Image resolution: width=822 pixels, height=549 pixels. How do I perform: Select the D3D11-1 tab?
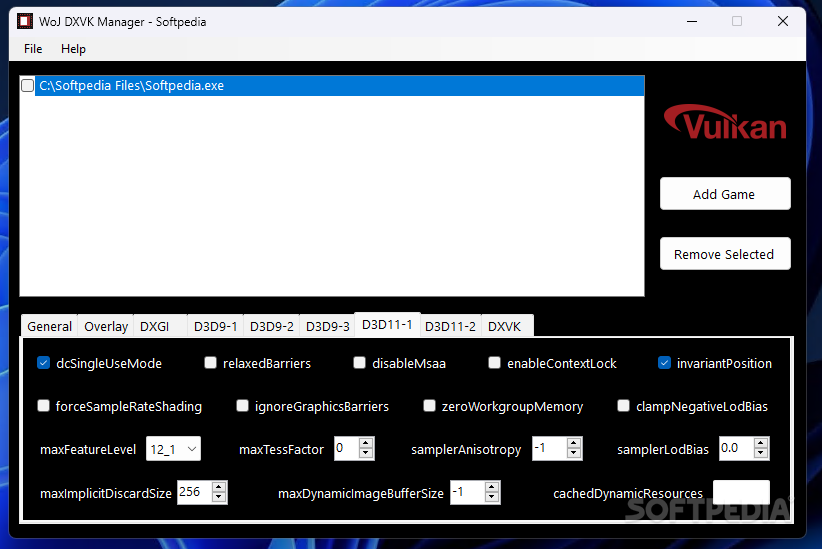[387, 325]
